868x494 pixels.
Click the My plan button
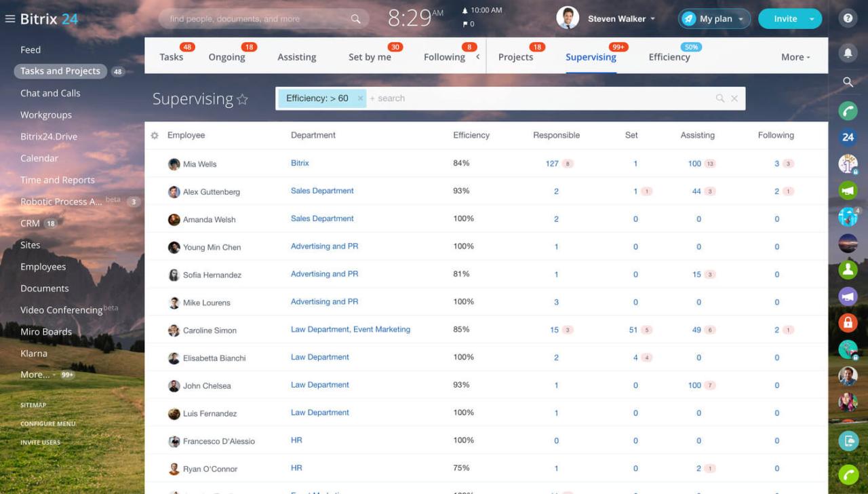click(x=714, y=19)
